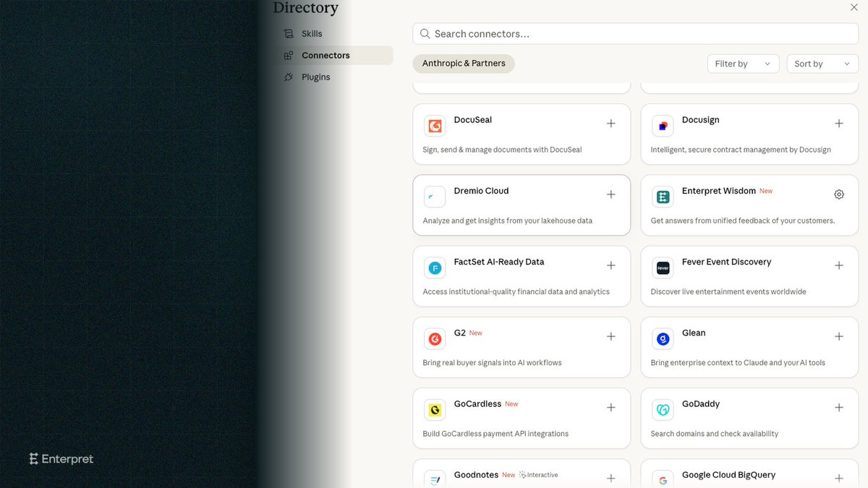Click 'Bring enterprise context to Claude' description
The height and width of the screenshot is (488, 868).
(738, 363)
